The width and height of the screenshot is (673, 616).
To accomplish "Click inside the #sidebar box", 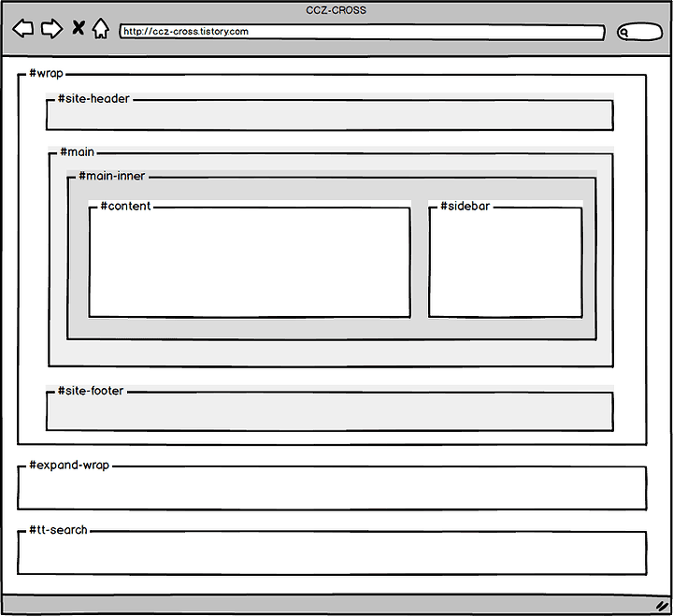I will [505, 263].
